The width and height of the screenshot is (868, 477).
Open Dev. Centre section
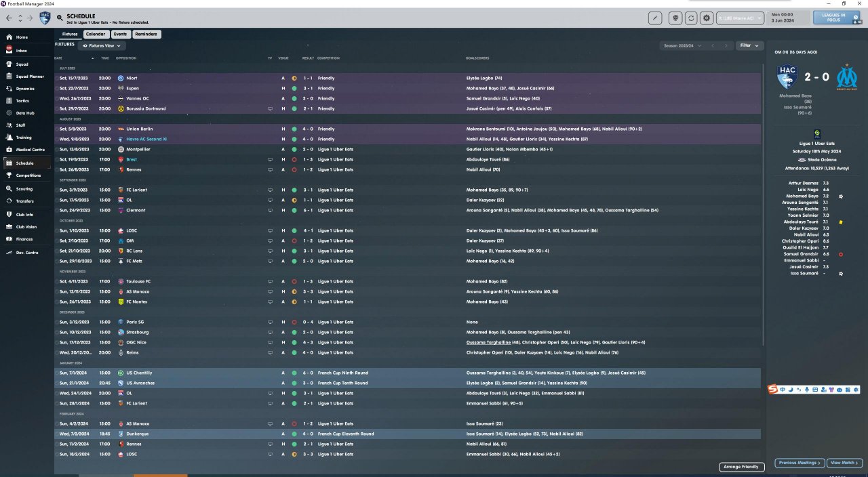(27, 253)
